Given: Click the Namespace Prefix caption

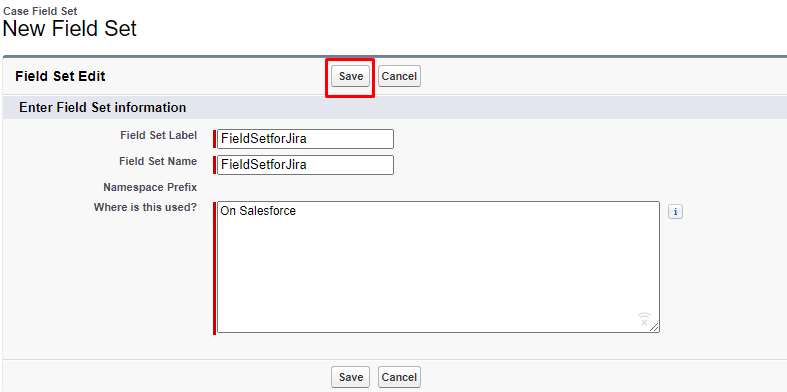Looking at the screenshot, I should click(150, 187).
